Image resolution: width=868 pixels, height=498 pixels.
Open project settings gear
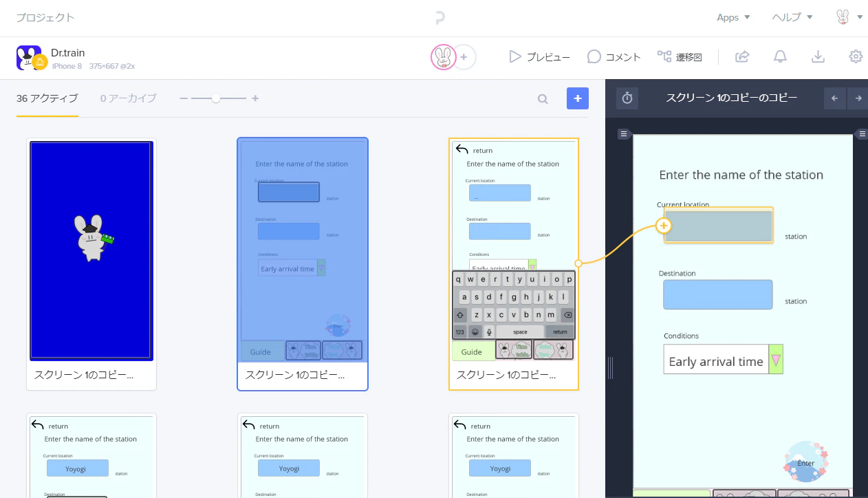(x=856, y=56)
